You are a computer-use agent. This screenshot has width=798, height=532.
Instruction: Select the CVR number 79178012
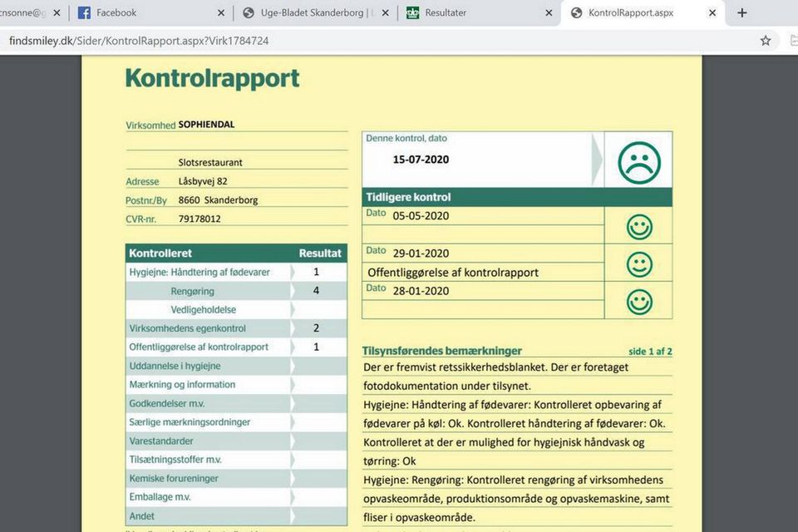[199, 219]
